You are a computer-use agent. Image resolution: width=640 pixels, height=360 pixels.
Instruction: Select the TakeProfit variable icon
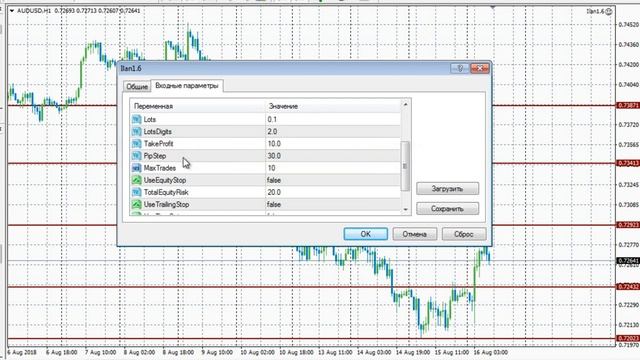coord(136,144)
